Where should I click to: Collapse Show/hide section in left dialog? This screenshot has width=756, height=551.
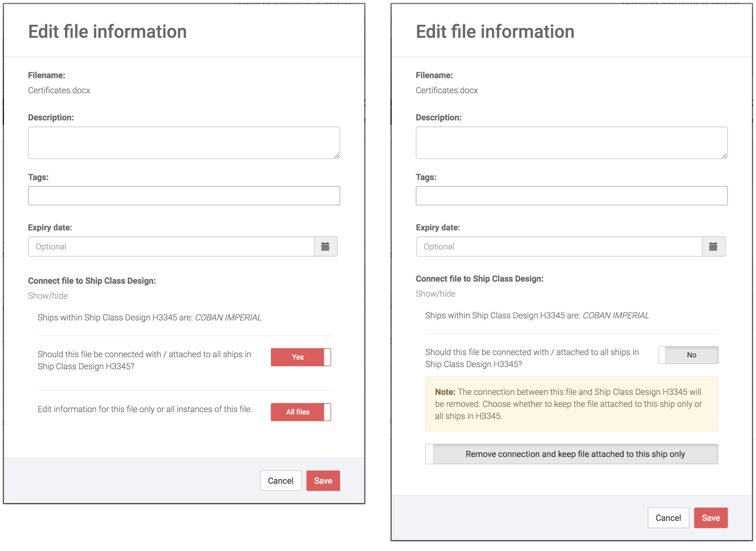[x=48, y=296]
